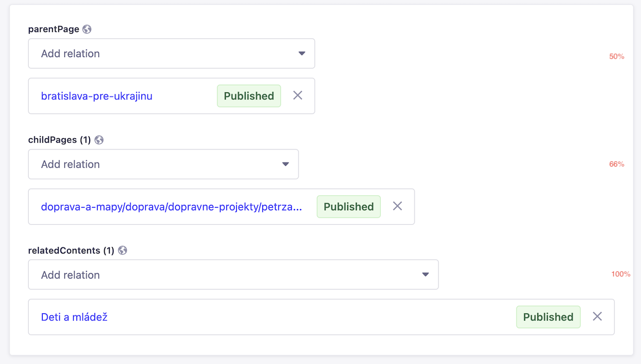Follow the Deti a mládež link

pyautogui.click(x=75, y=316)
